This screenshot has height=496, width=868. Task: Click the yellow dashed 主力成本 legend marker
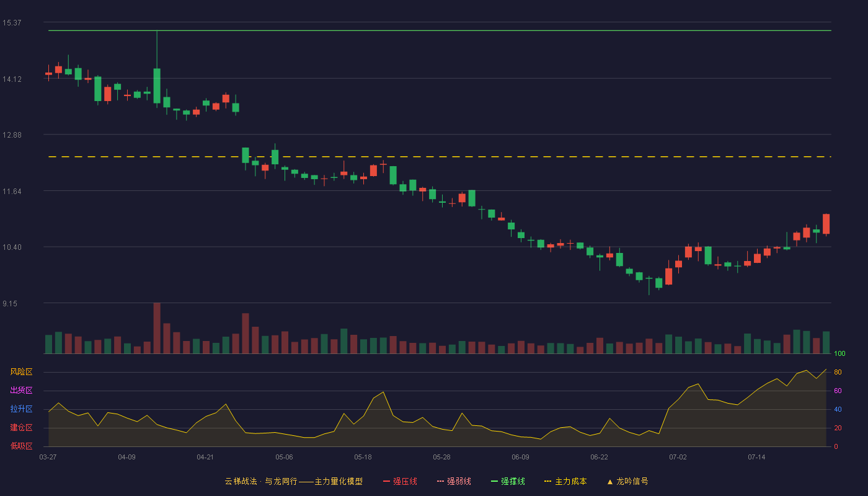click(x=547, y=481)
